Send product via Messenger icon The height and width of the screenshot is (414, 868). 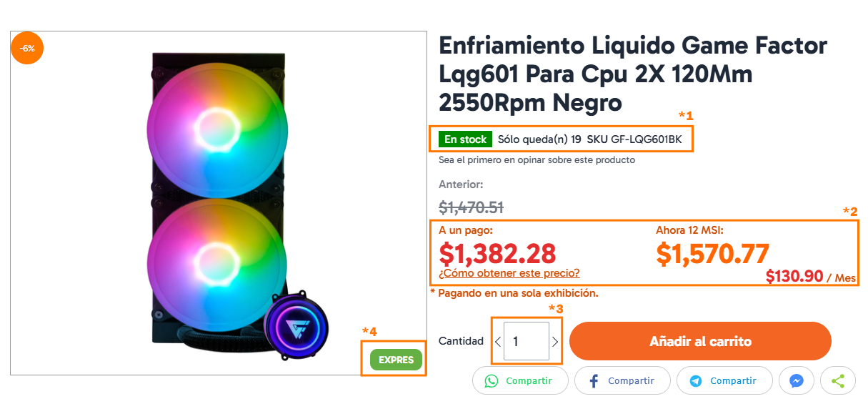(x=797, y=381)
